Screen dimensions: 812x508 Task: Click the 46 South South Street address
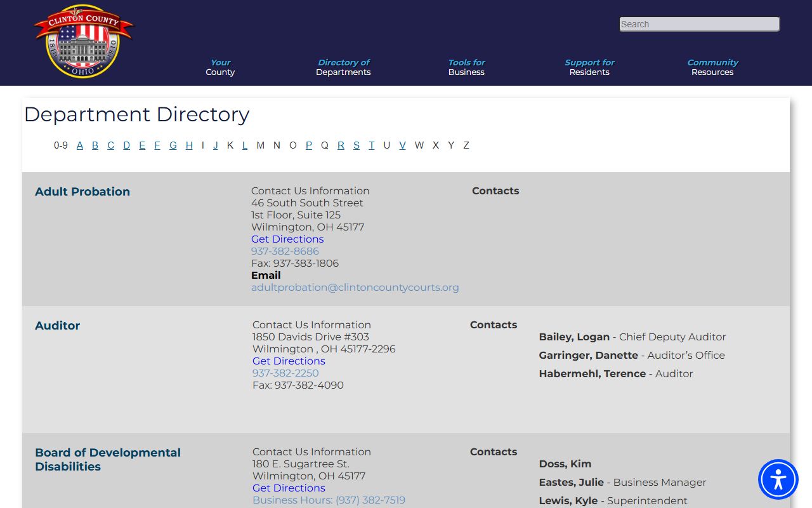coord(307,203)
